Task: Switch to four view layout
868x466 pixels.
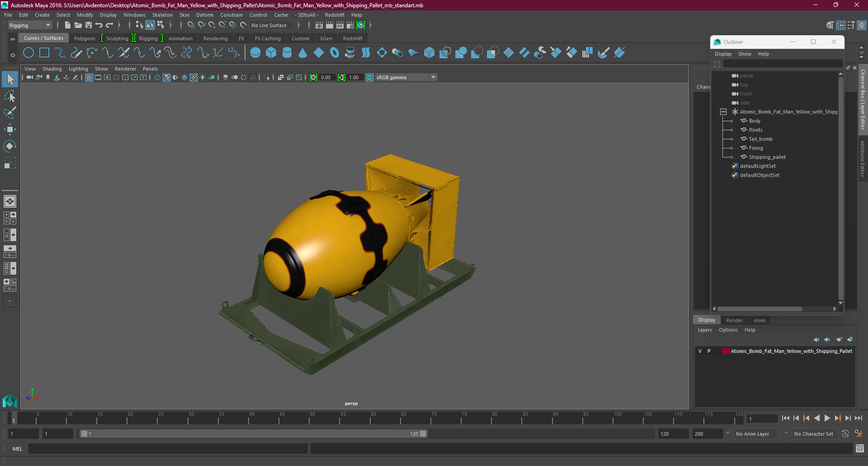Action: click(x=10, y=218)
